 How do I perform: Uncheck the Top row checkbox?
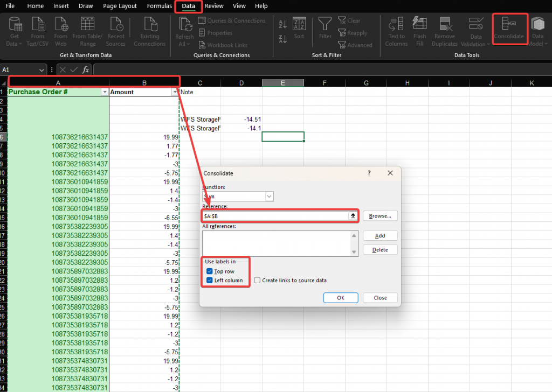click(209, 271)
